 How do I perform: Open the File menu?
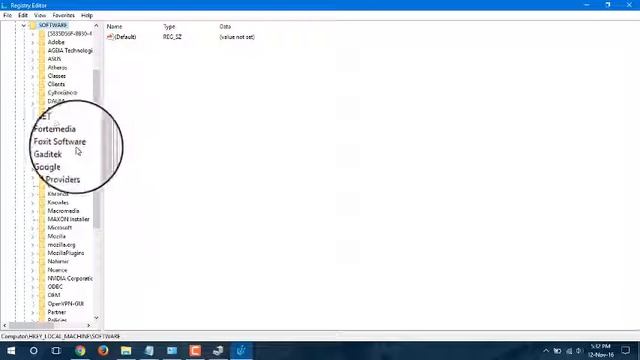pos(7,15)
